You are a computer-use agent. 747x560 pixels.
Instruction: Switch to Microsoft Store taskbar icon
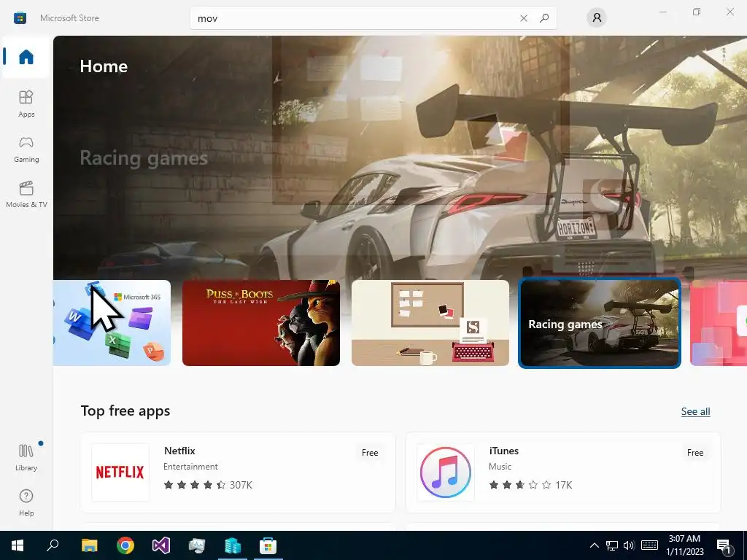268,545
